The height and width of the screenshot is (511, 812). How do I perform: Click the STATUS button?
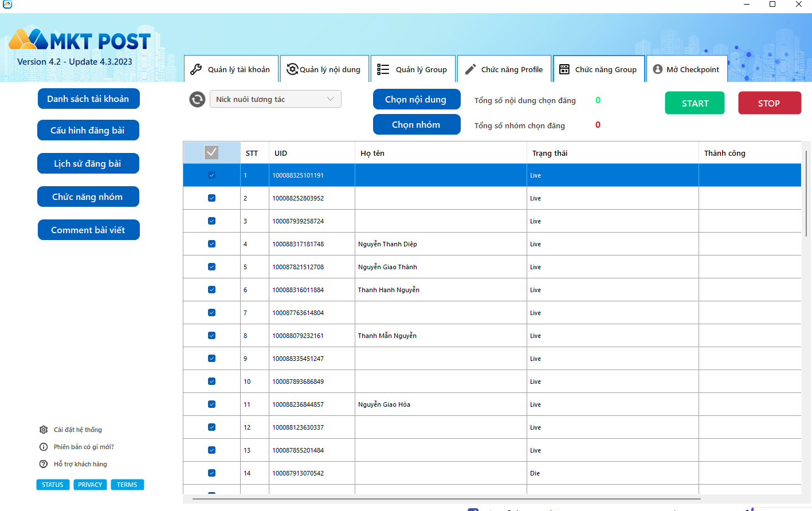click(x=53, y=485)
